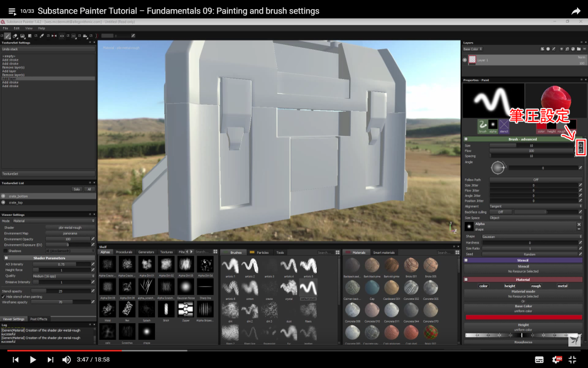Image resolution: width=588 pixels, height=368 pixels.
Task: Add a fill layer in Layers panel
Action: [x=567, y=49]
